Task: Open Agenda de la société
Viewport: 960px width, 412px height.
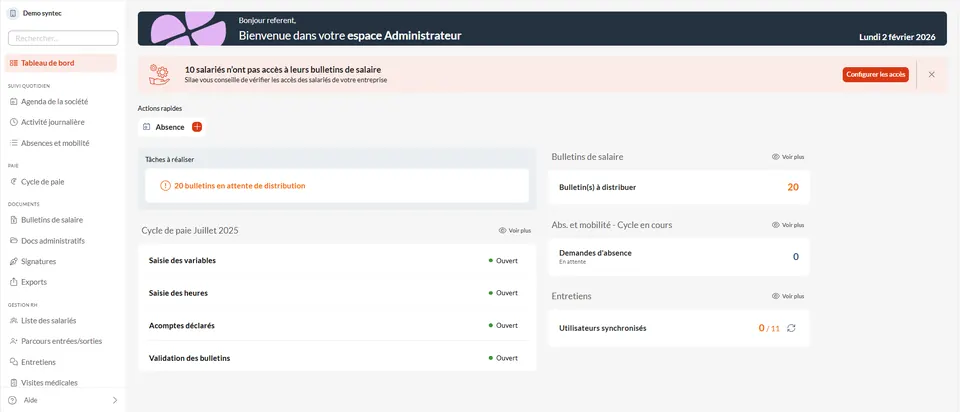Action: (54, 101)
